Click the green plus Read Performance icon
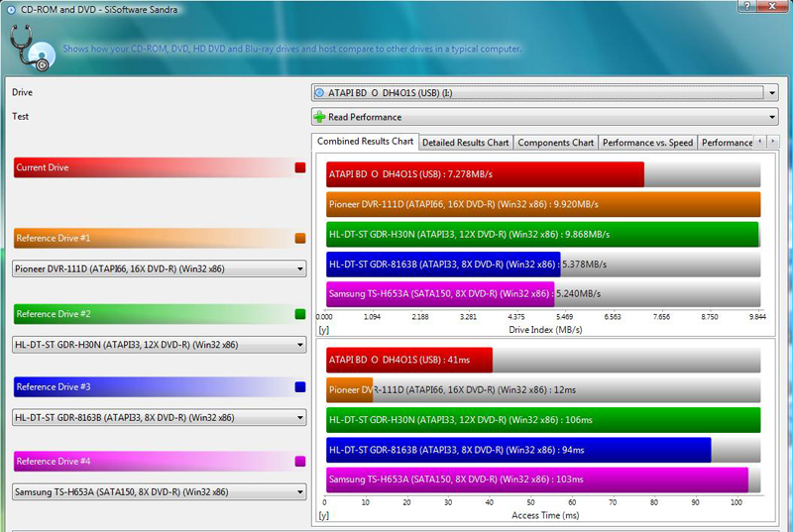The height and width of the screenshot is (532, 793). point(319,117)
